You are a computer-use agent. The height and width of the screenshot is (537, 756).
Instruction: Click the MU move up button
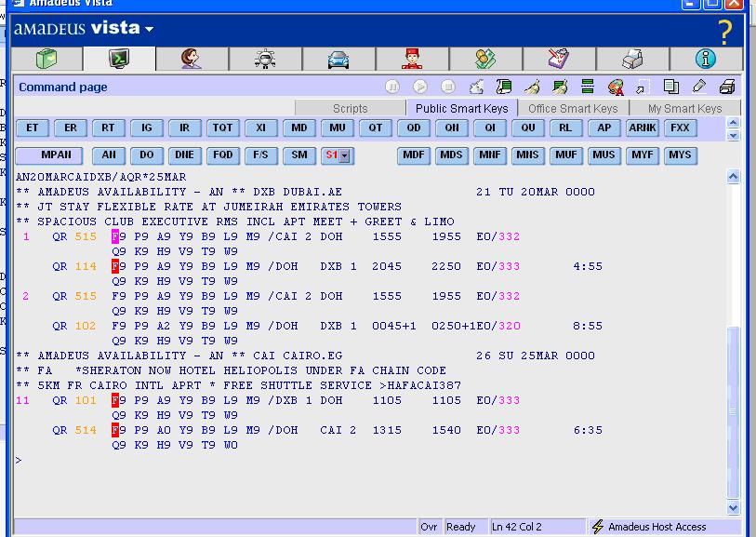tap(337, 128)
